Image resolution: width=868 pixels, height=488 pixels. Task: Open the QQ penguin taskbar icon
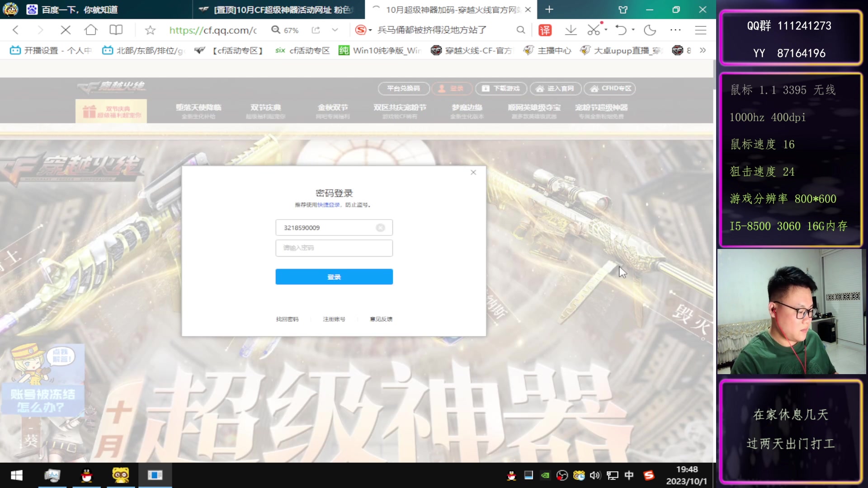(86, 475)
